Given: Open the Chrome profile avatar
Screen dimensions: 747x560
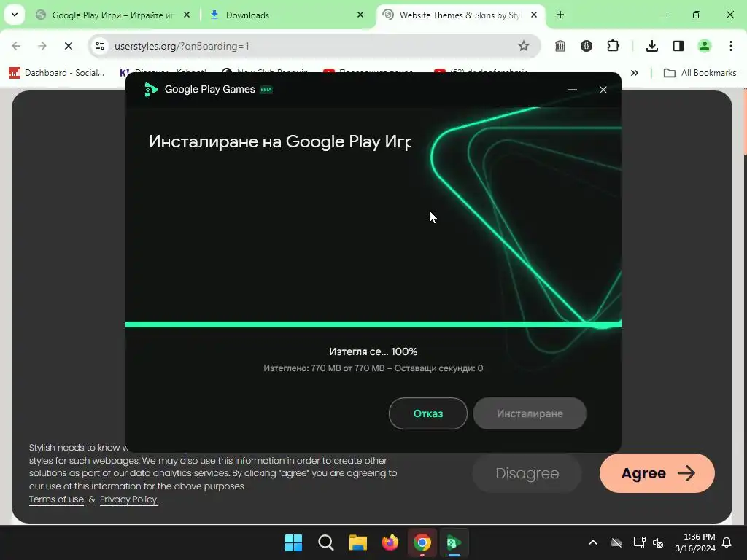Looking at the screenshot, I should (x=704, y=46).
